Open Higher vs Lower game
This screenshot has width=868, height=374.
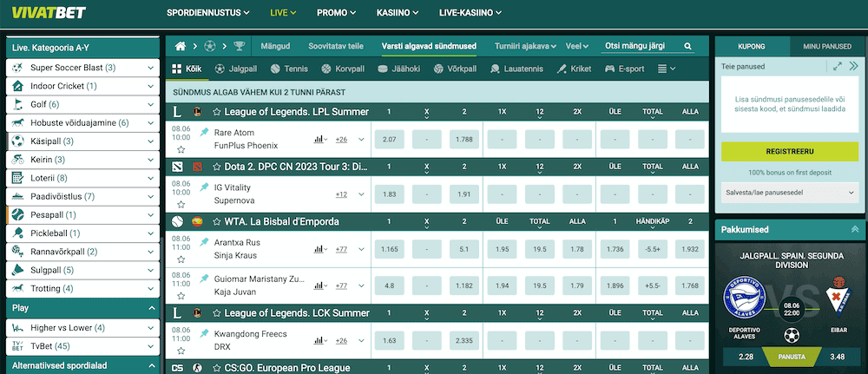pyautogui.click(x=83, y=328)
